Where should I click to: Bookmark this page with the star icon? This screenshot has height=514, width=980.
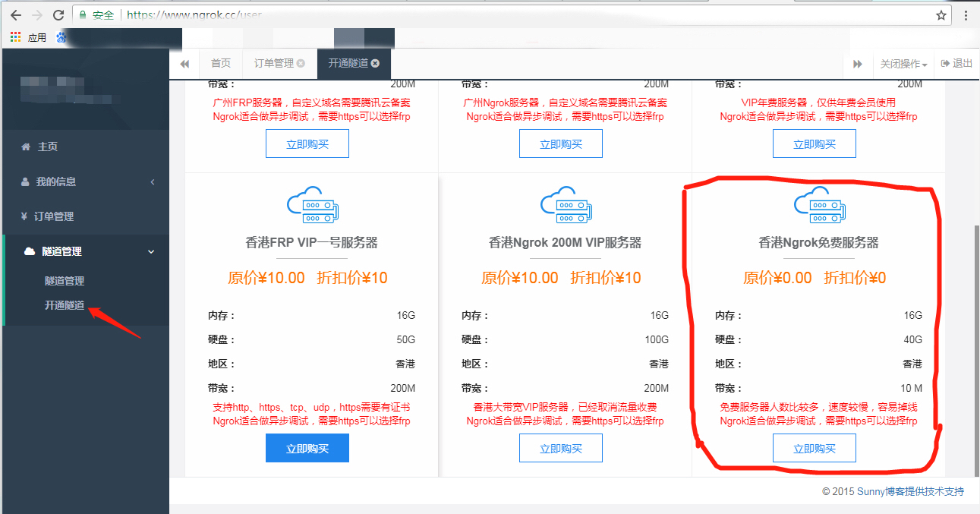pyautogui.click(x=941, y=14)
